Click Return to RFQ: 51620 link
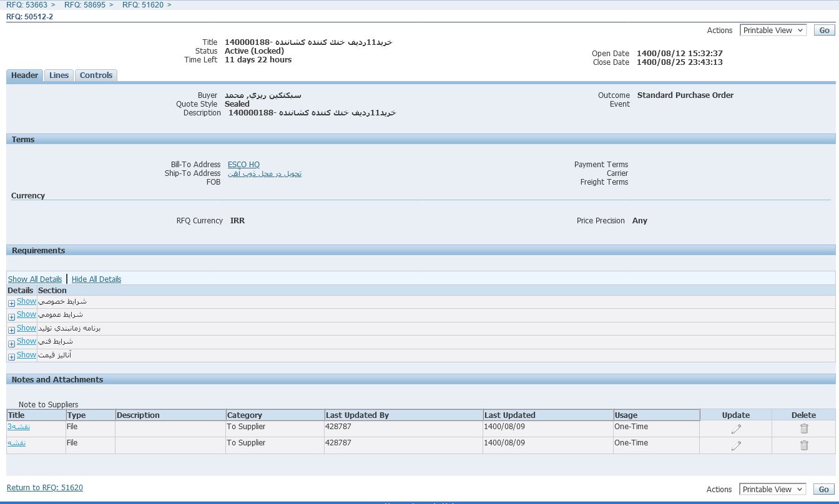Screen dimensions: 839x504 [x=45, y=488]
